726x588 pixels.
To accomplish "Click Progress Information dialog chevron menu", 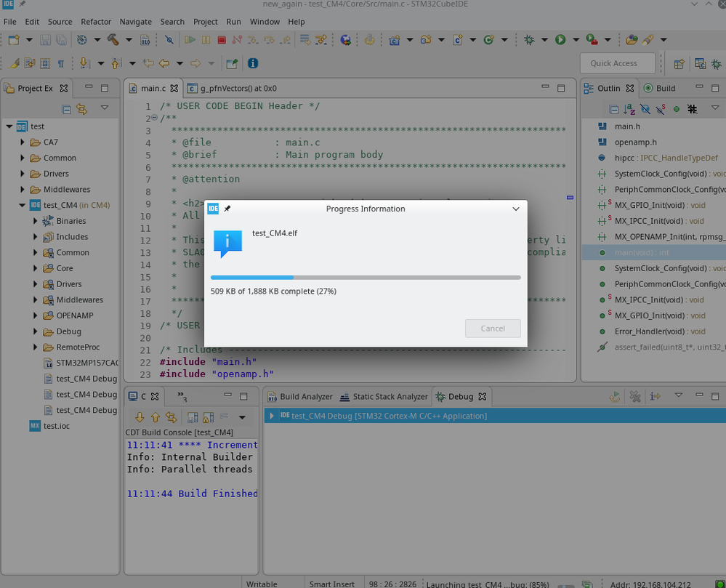I will (516, 209).
